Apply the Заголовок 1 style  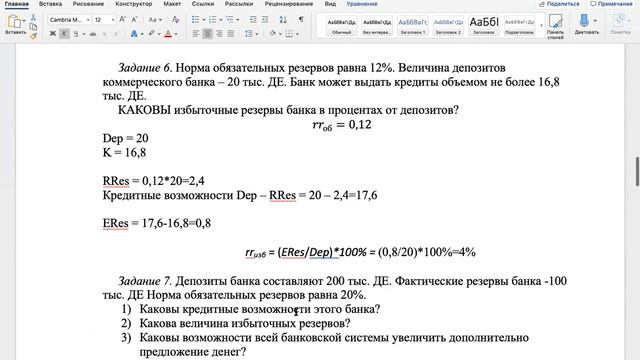(x=413, y=26)
